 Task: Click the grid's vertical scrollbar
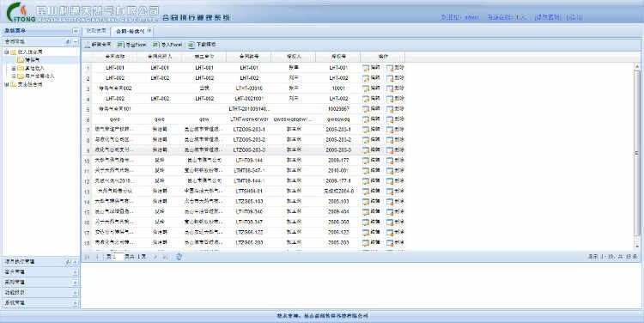point(637,156)
